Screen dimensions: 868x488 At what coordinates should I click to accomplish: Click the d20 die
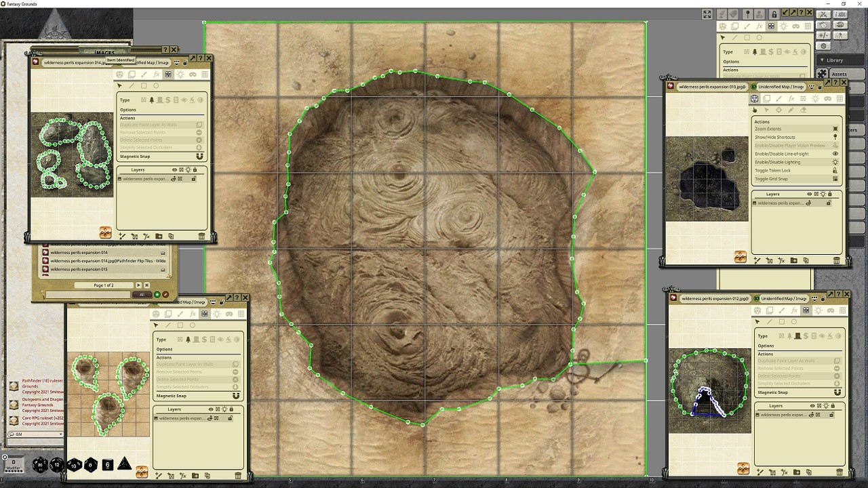pyautogui.click(x=40, y=464)
